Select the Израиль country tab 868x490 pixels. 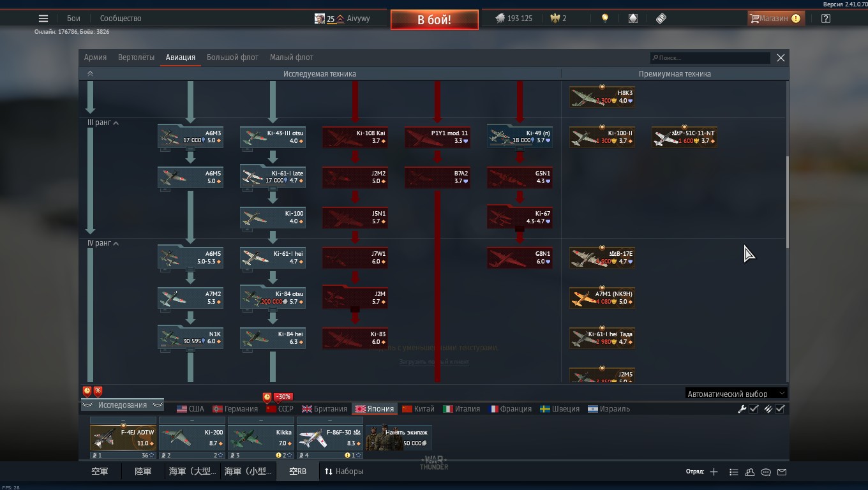(609, 409)
